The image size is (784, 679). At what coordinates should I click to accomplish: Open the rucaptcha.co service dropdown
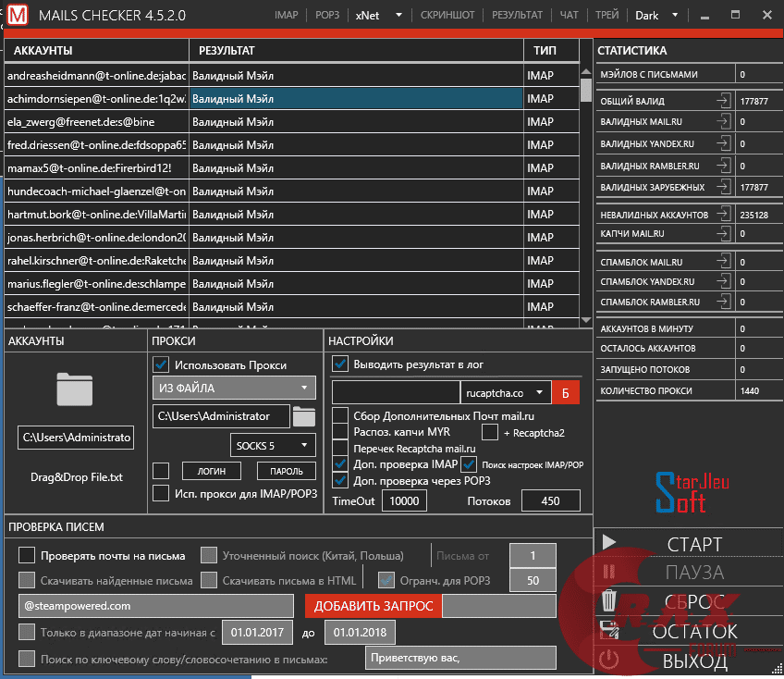(x=506, y=393)
